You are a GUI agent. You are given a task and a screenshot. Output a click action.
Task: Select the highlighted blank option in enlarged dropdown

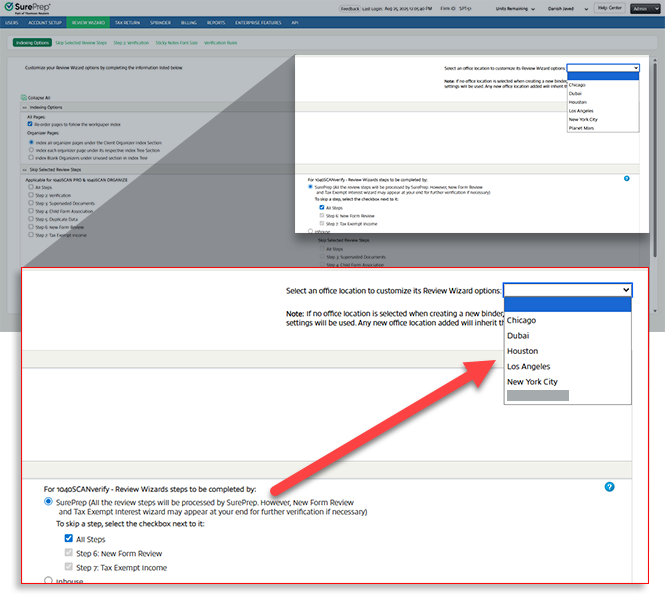coord(567,304)
